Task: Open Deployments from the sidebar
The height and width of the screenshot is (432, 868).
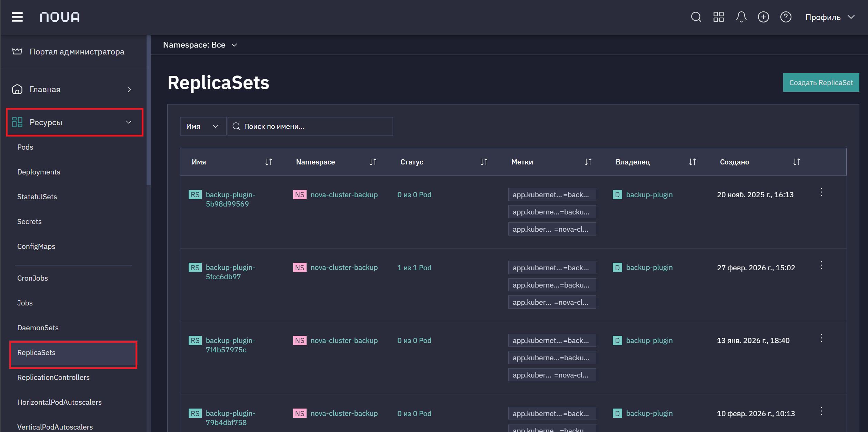Action: 39,172
